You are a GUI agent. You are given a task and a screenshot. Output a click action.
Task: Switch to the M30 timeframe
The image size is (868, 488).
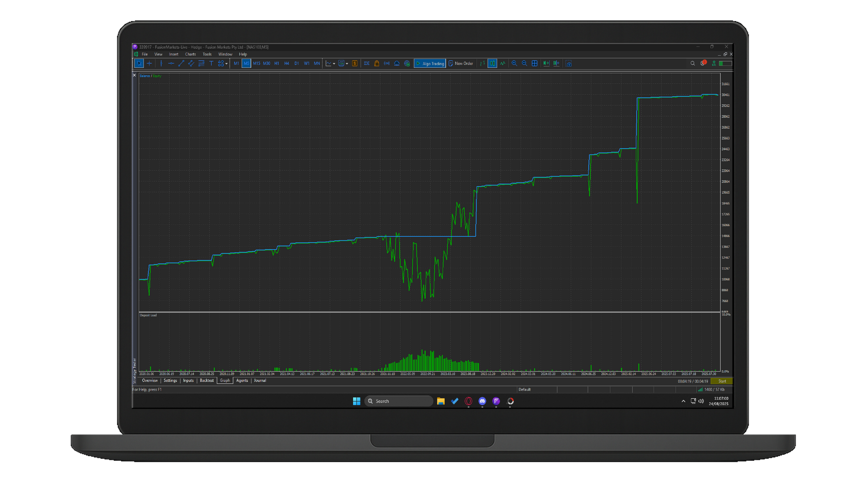coord(267,63)
